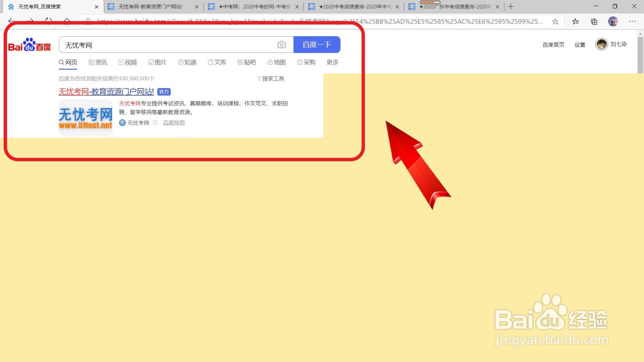Image resolution: width=644 pixels, height=362 pixels.
Task: Select the 网页 search tab
Action: click(68, 62)
